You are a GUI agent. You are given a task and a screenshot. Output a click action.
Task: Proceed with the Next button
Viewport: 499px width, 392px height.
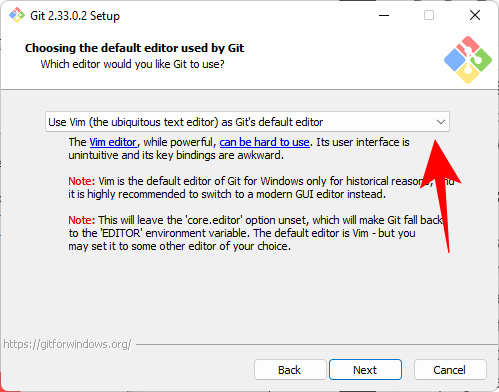pos(365,370)
